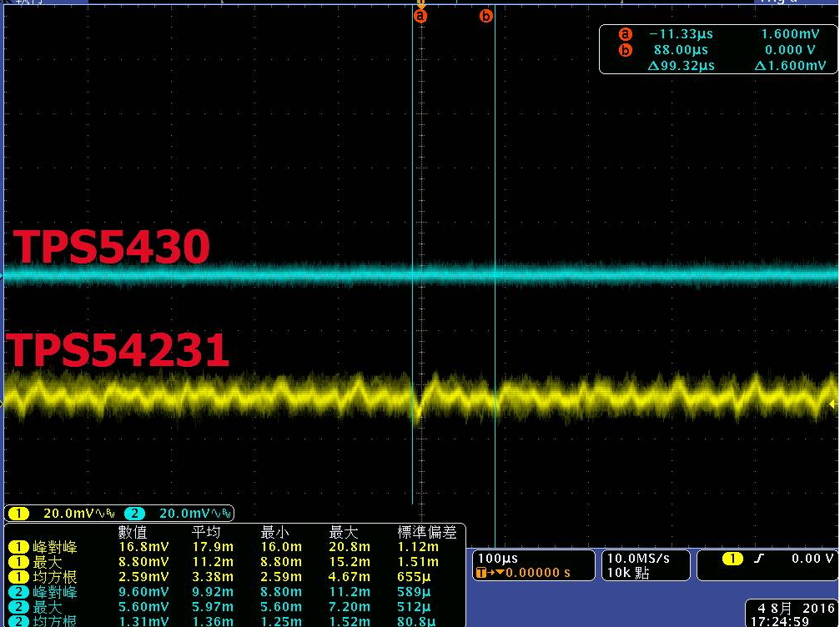840x627 pixels.
Task: Click the trigger source channel 1 badge
Action: coord(732,559)
